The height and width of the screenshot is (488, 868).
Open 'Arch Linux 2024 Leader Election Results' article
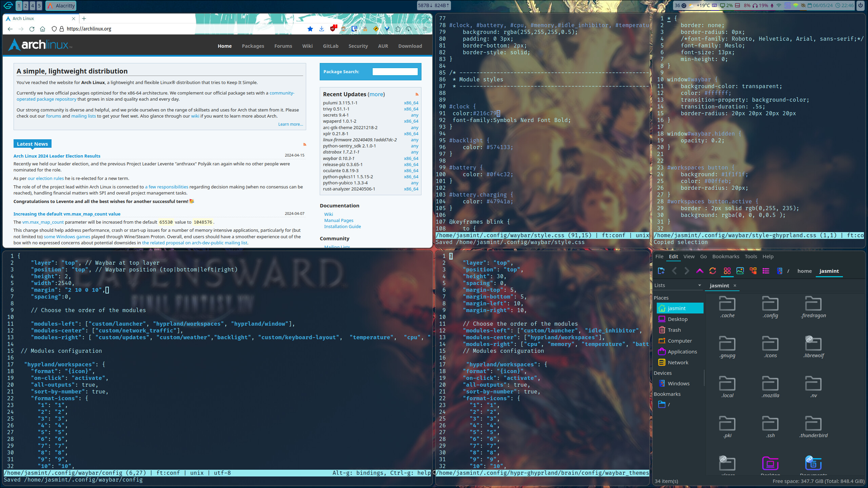[x=57, y=156]
